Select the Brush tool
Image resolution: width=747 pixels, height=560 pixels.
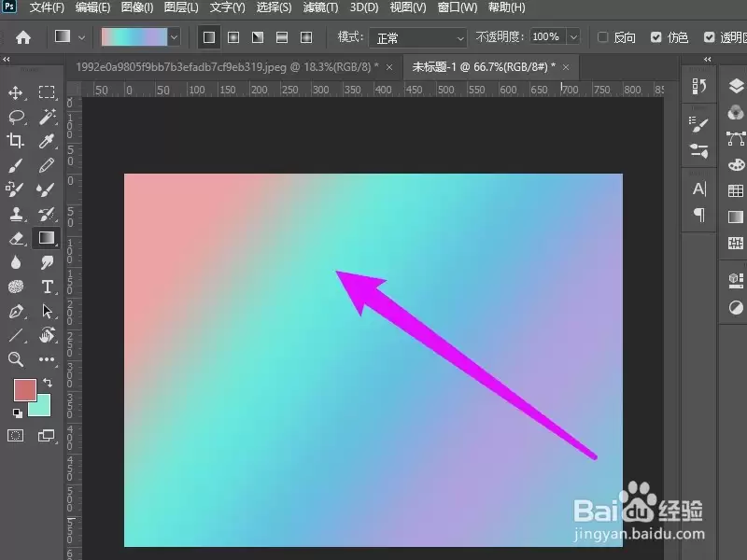[x=15, y=165]
